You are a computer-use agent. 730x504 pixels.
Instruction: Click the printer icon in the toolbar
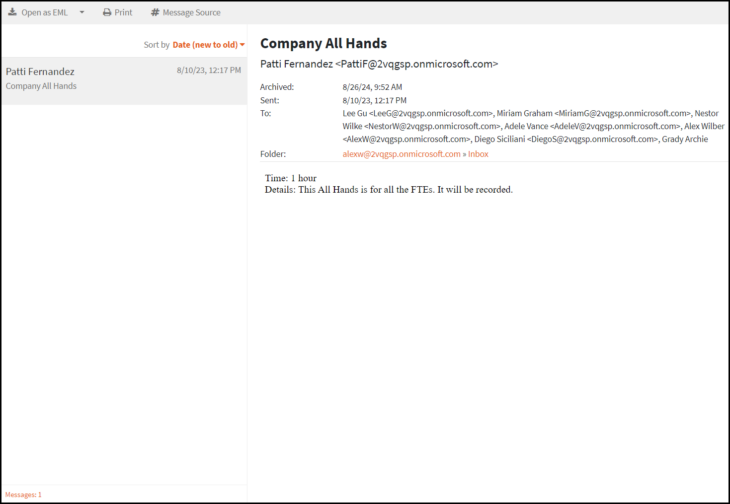(x=107, y=12)
